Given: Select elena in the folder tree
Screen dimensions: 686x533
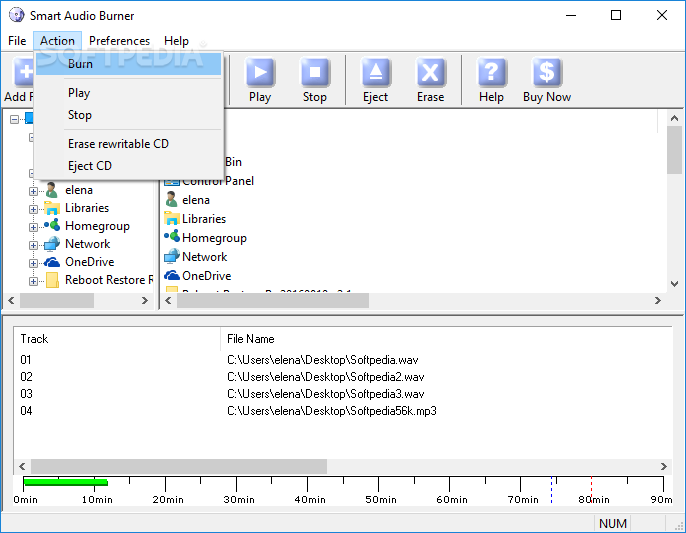Looking at the screenshot, I should pyautogui.click(x=79, y=190).
